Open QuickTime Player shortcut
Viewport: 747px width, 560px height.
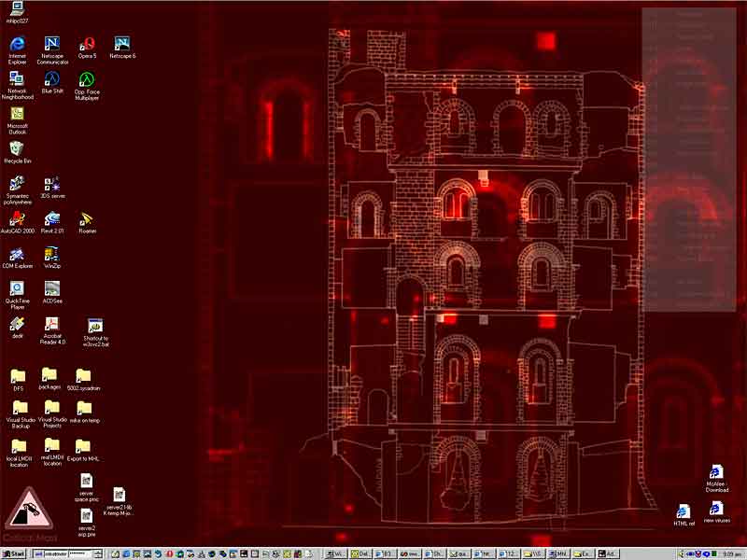(17, 288)
